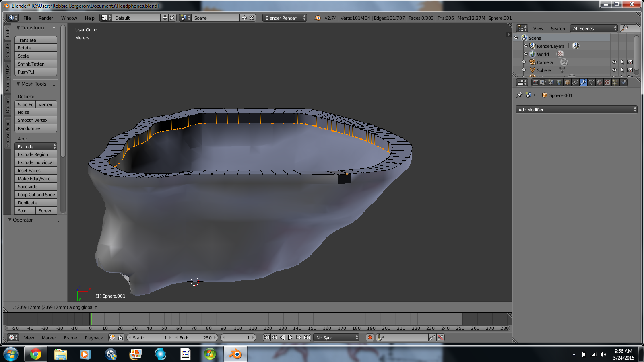This screenshot has width=644, height=362.
Task: Jump to the timeline start frame
Action: (x=266, y=337)
